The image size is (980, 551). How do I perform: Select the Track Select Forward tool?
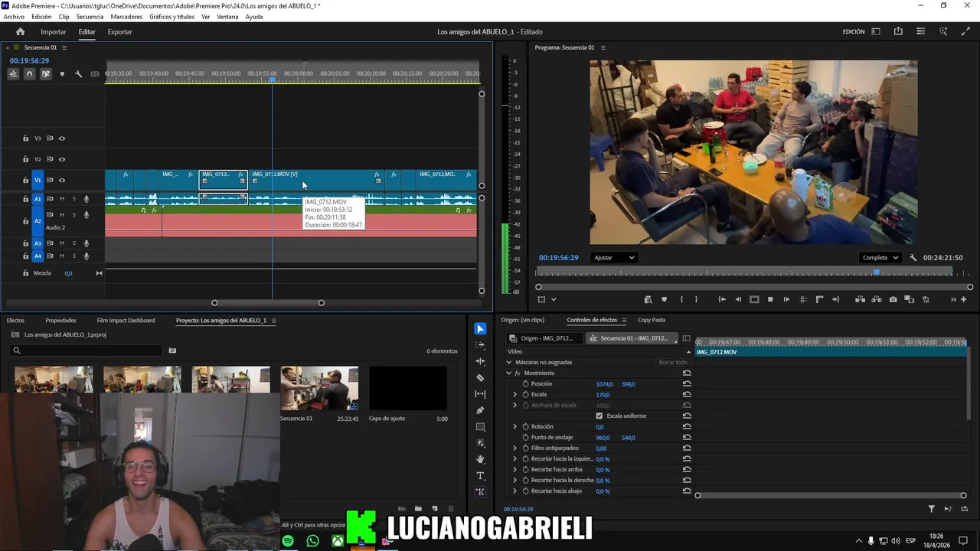coord(480,345)
